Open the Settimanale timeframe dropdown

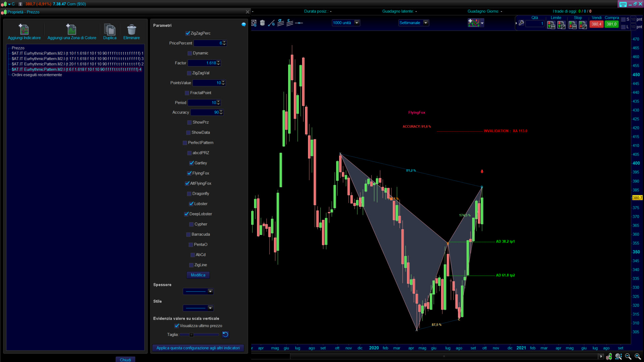(426, 23)
